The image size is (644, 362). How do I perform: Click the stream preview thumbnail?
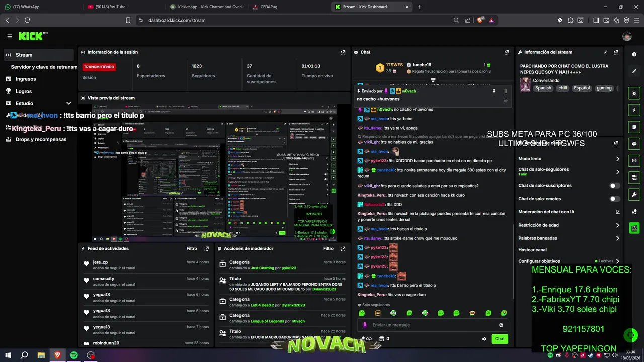pyautogui.click(x=214, y=173)
